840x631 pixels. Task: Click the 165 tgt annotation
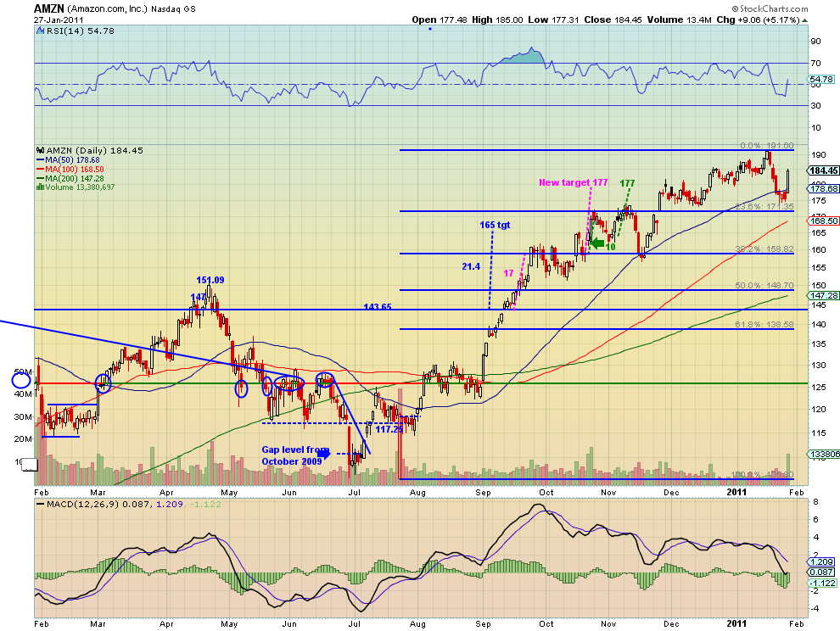click(x=495, y=225)
